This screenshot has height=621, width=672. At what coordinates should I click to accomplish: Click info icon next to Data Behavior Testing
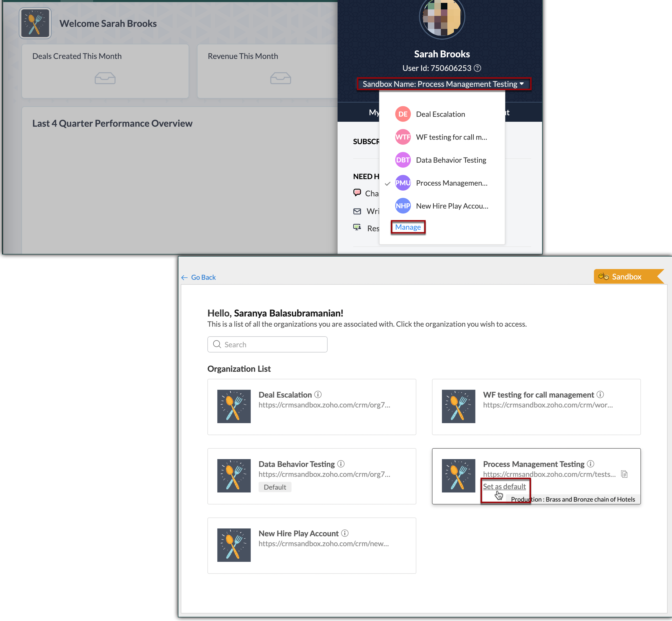(x=341, y=464)
